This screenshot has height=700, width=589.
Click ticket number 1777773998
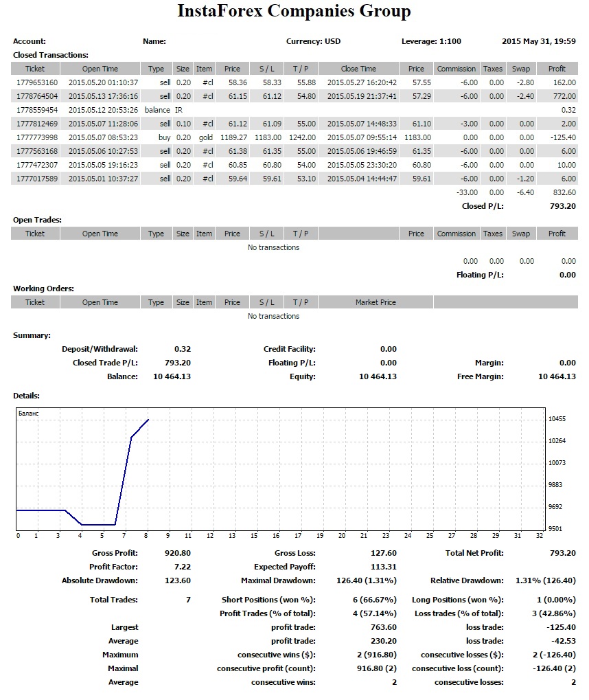click(37, 137)
